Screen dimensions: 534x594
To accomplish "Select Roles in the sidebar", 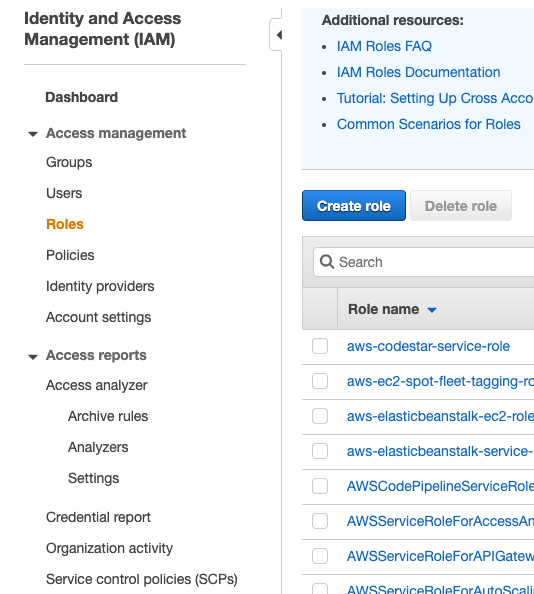I will tap(65, 224).
